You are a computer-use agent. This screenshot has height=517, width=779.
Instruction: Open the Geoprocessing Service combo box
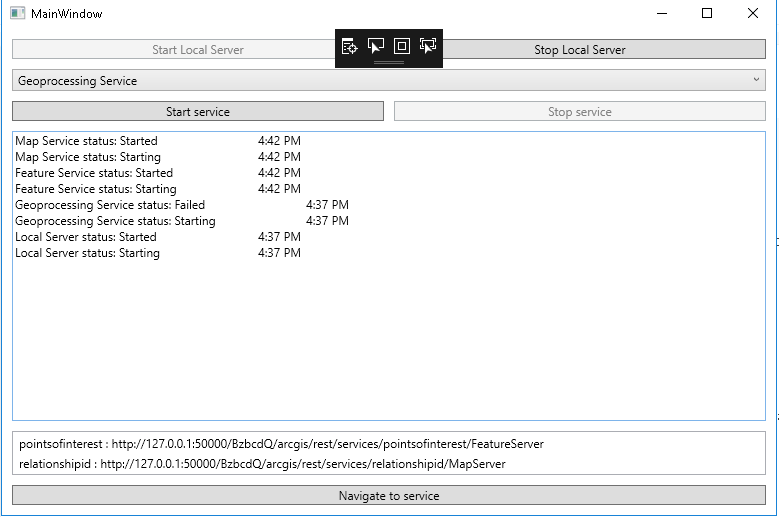tap(389, 80)
